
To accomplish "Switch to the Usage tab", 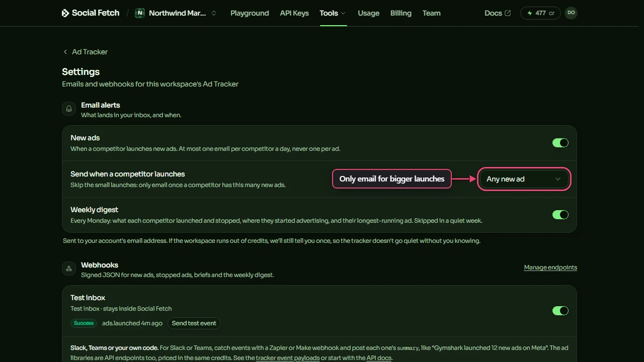I will pyautogui.click(x=368, y=13).
